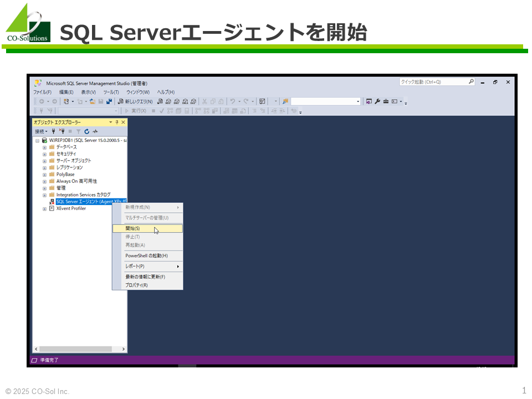Expand the PolyBase folder
This screenshot has width=532, height=399.
pos(44,175)
